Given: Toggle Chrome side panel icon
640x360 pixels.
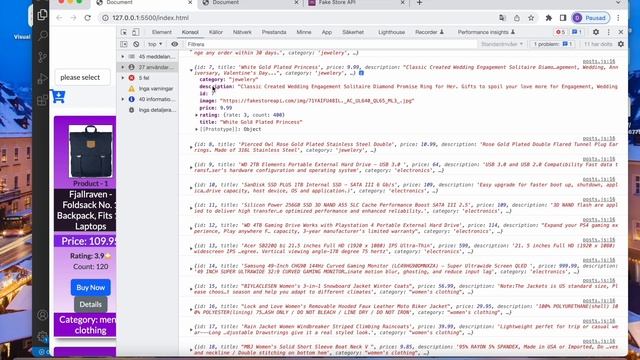Looking at the screenshot, I should (x=563, y=18).
